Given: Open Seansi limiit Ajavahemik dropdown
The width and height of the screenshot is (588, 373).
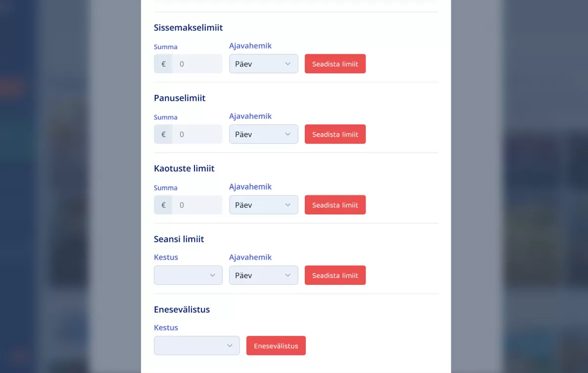Looking at the screenshot, I should (264, 275).
